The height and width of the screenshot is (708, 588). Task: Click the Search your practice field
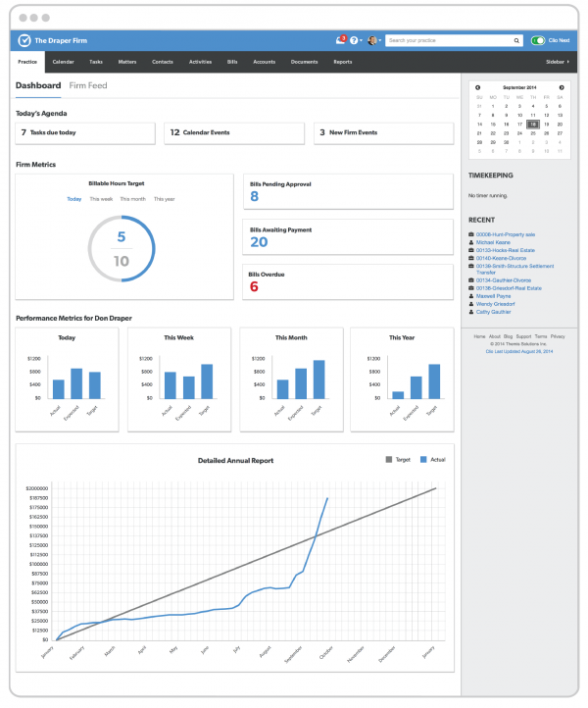click(454, 40)
